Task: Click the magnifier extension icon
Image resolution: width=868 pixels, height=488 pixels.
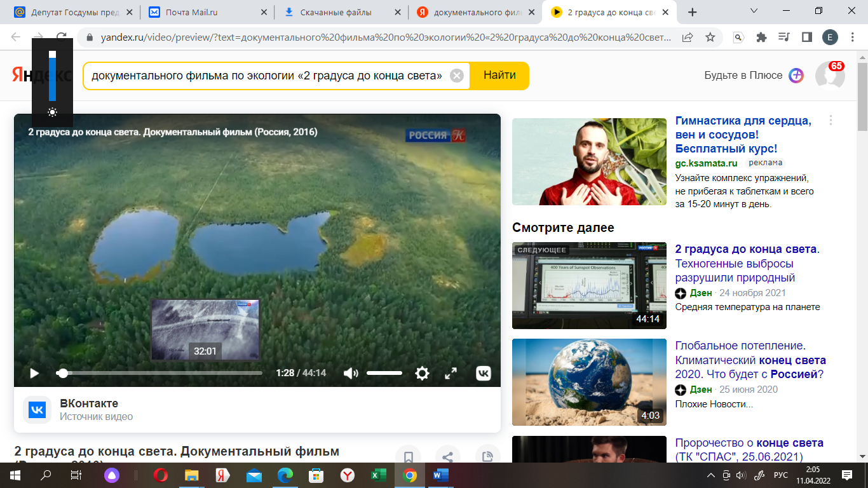Action: 738,37
